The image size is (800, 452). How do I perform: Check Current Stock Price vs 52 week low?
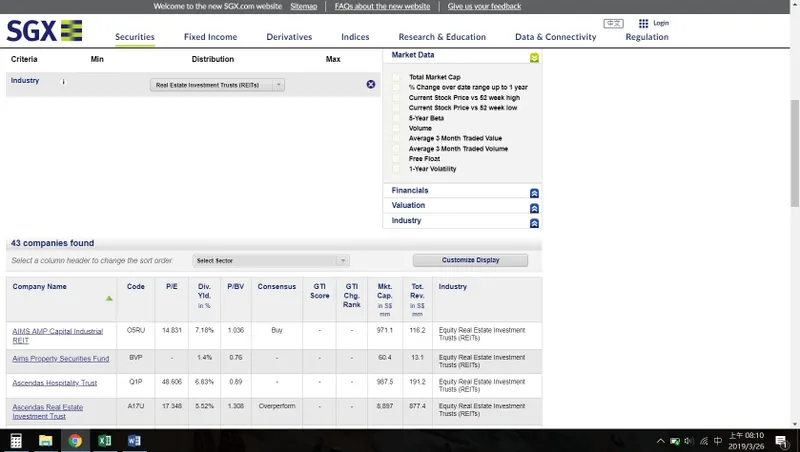(396, 108)
